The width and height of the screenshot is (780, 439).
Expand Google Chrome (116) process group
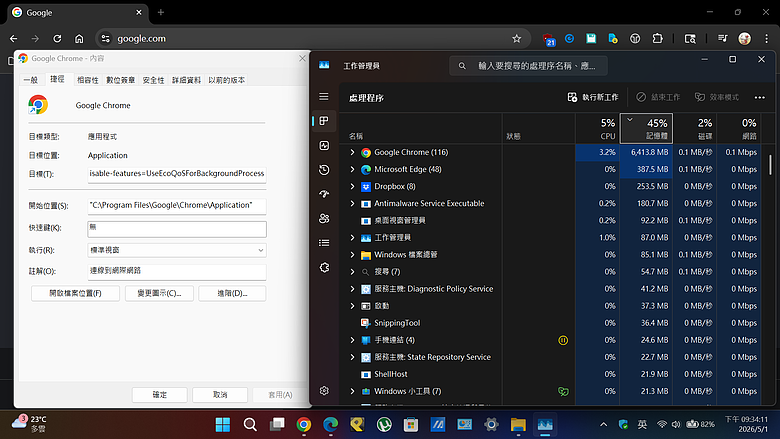[x=352, y=152]
